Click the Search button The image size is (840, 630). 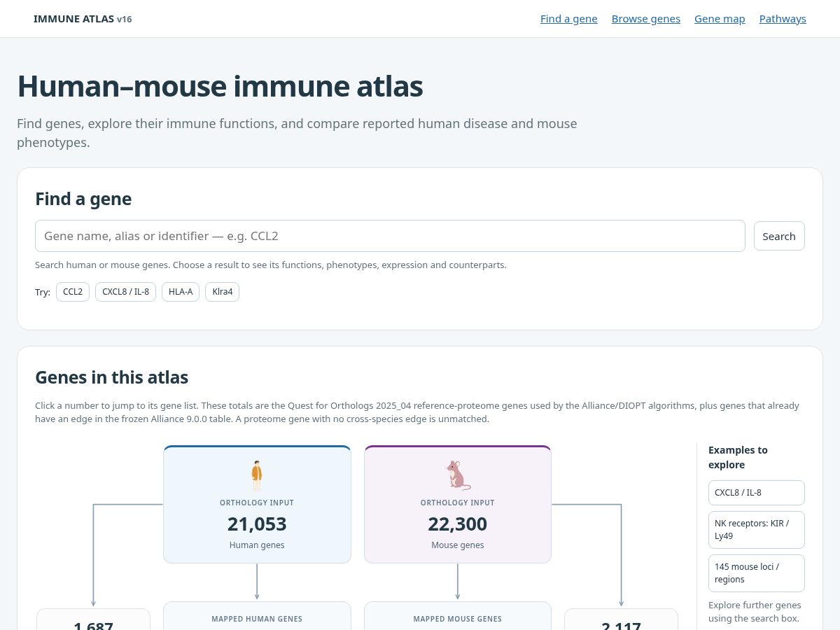point(779,236)
